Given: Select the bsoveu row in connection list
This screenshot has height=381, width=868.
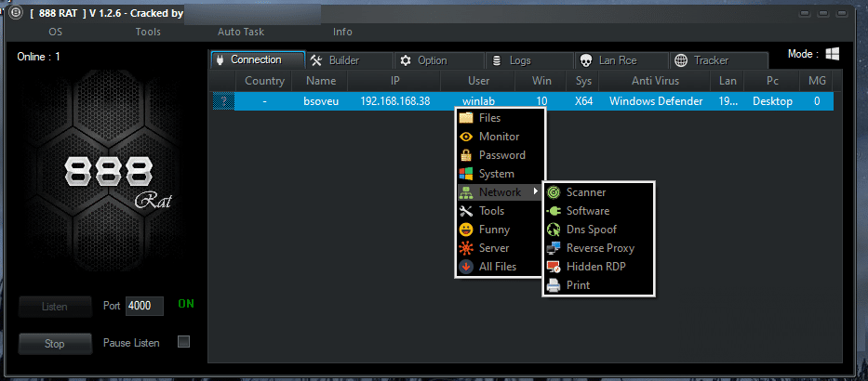Looking at the screenshot, I should pos(320,101).
